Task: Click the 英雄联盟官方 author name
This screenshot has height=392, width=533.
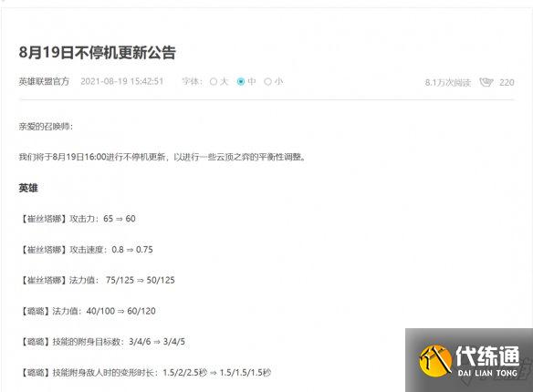Action: coord(44,81)
